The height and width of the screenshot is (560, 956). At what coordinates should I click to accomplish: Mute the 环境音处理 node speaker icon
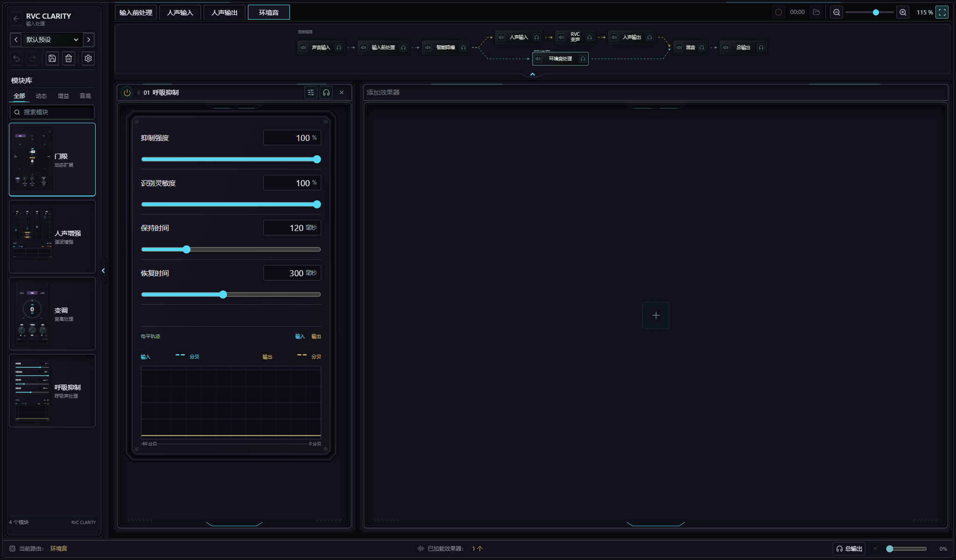coord(538,59)
